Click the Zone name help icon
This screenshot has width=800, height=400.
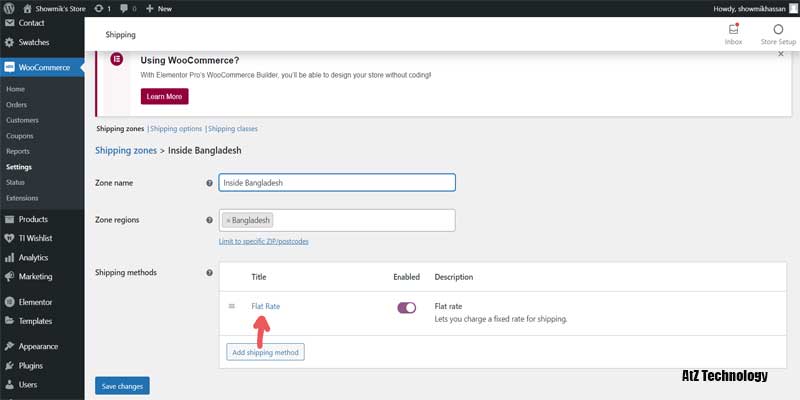[x=209, y=183]
